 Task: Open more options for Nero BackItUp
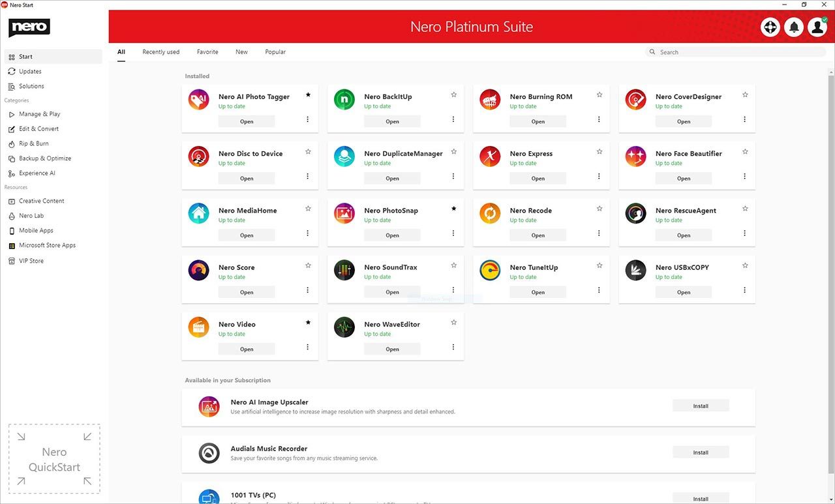click(x=453, y=119)
